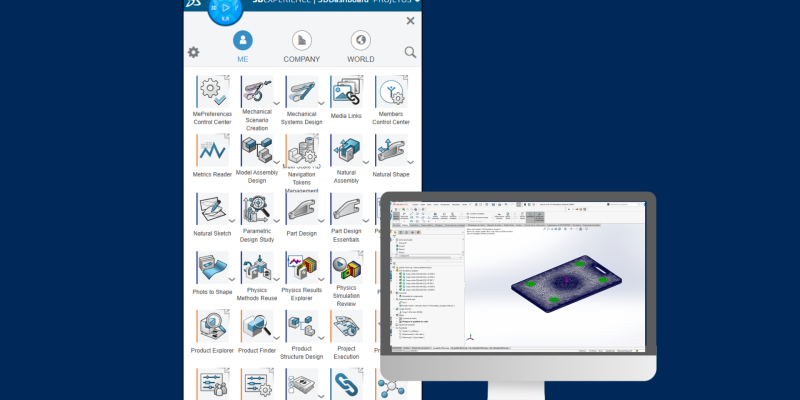Launch Physics Results Explorer app
The width and height of the screenshot is (800, 400).
(301, 268)
